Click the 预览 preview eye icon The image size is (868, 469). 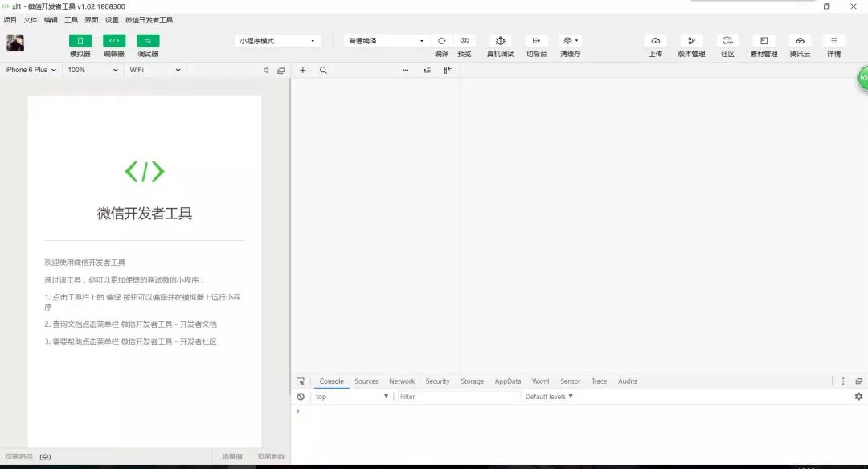[x=465, y=41]
